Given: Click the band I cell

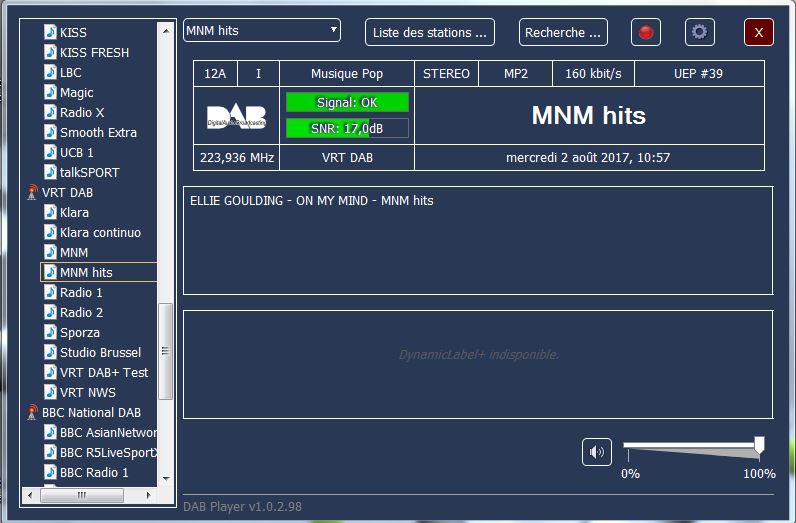Looking at the screenshot, I should click(x=258, y=74).
